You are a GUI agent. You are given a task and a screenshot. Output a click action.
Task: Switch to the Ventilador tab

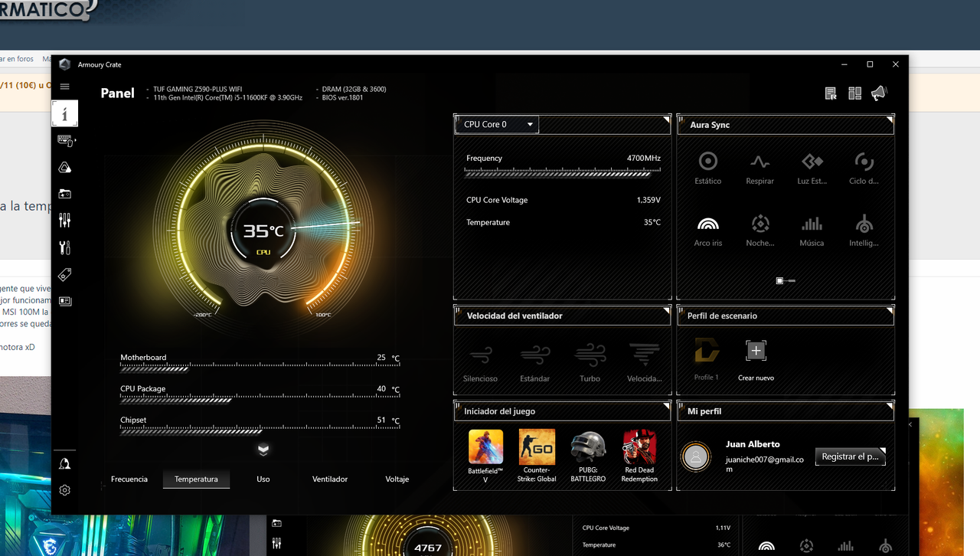pyautogui.click(x=330, y=479)
